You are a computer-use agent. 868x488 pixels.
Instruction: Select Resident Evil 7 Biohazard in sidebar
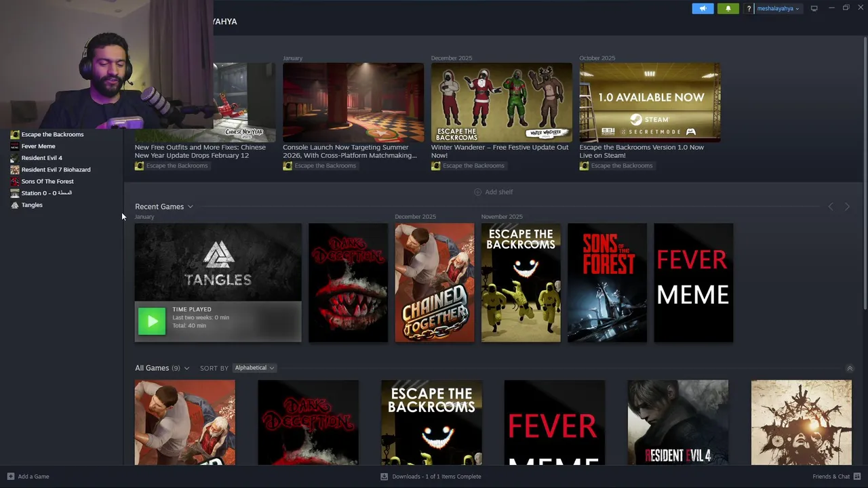pos(56,169)
